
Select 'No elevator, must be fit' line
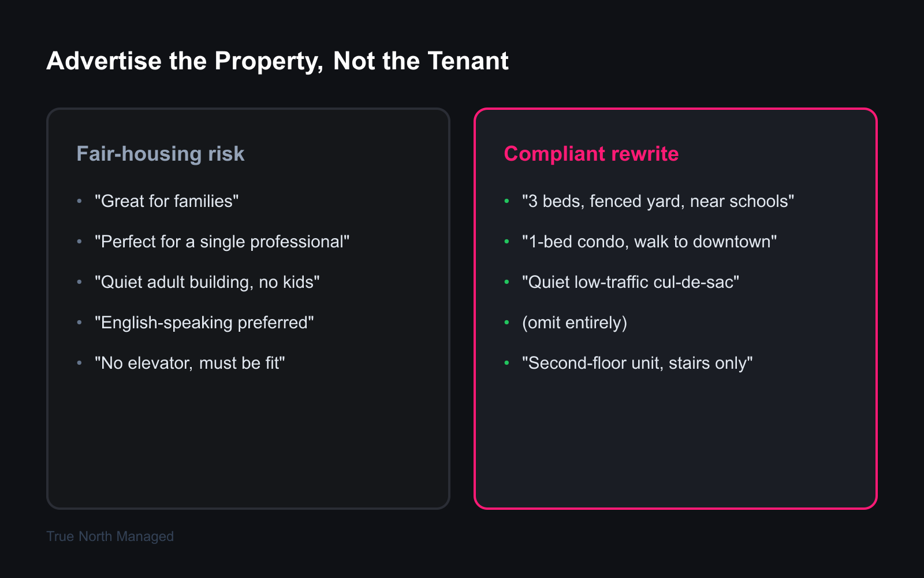(190, 363)
